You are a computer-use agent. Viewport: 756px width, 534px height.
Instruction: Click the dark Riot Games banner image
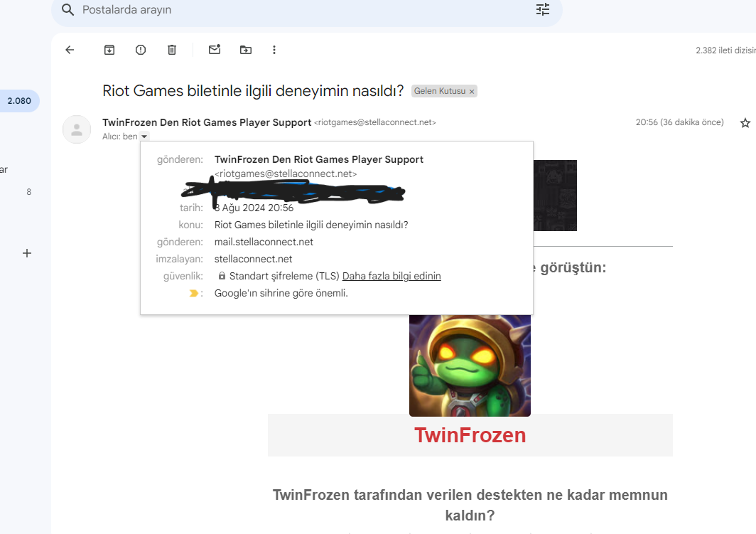coord(555,196)
